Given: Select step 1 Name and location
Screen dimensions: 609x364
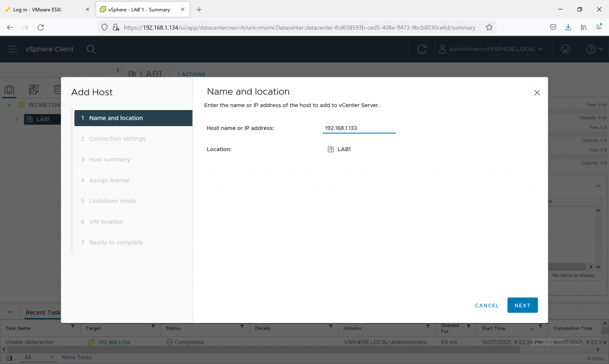Looking at the screenshot, I should 133,118.
